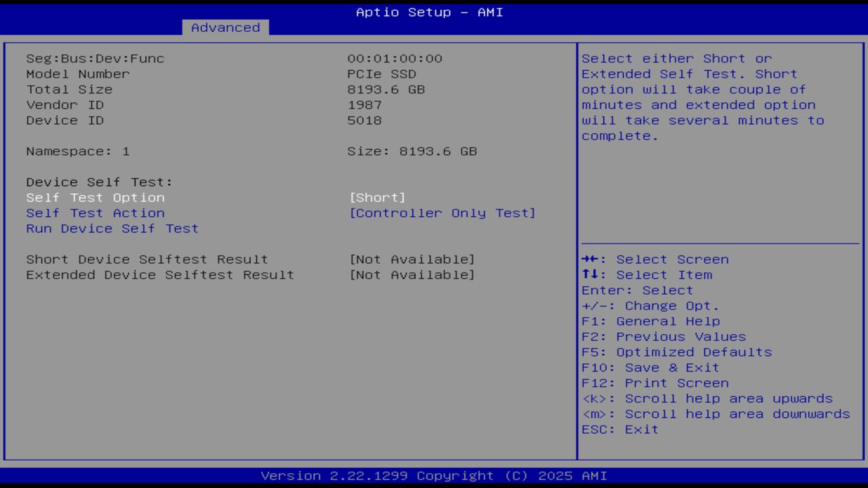Click the Aptio Setup AMI title bar
The image size is (868, 488).
tap(429, 12)
